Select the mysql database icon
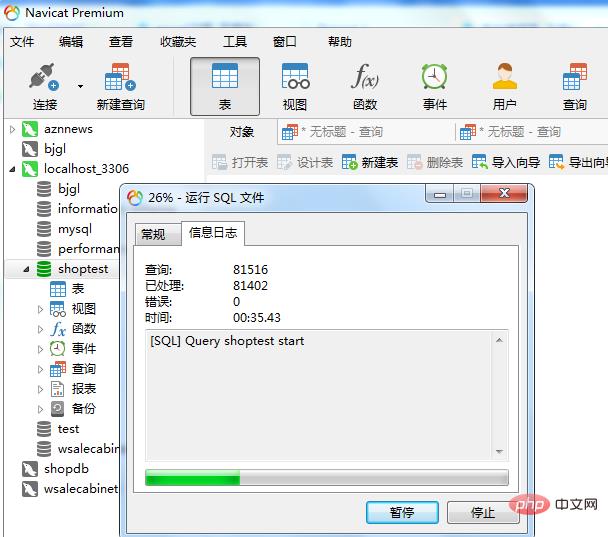This screenshot has height=537, width=608. click(44, 229)
